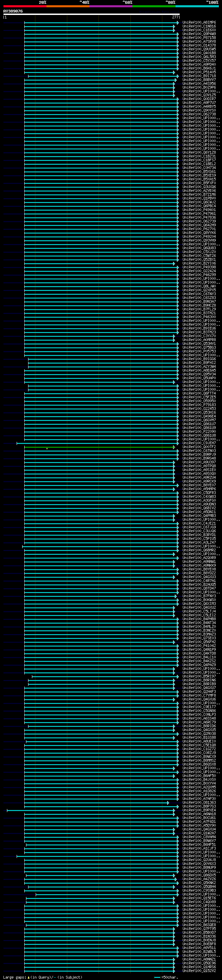This screenshot has width=222, height=980.
Task: Click the cyan =50char. scale legend bar
Action: point(157,977)
